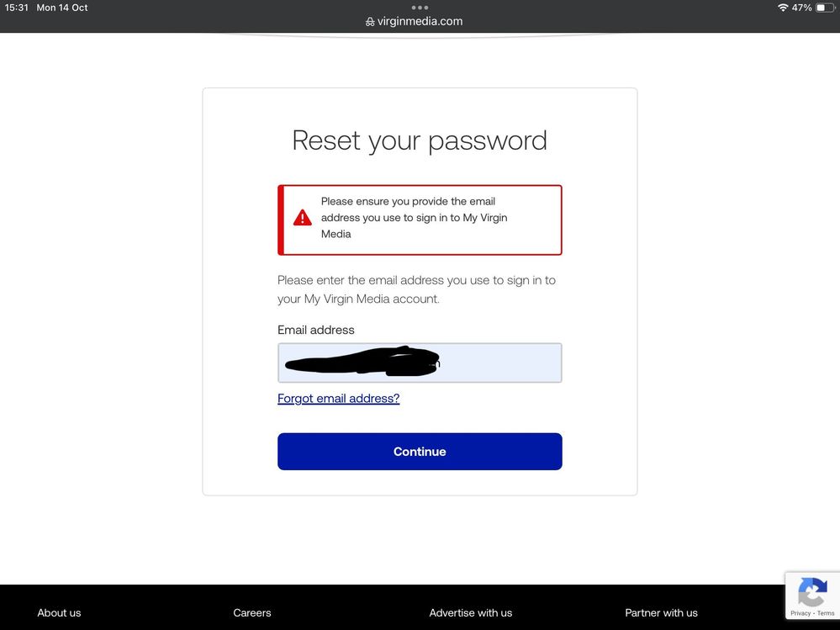Tap the 15:31 clock in status bar

(16, 8)
